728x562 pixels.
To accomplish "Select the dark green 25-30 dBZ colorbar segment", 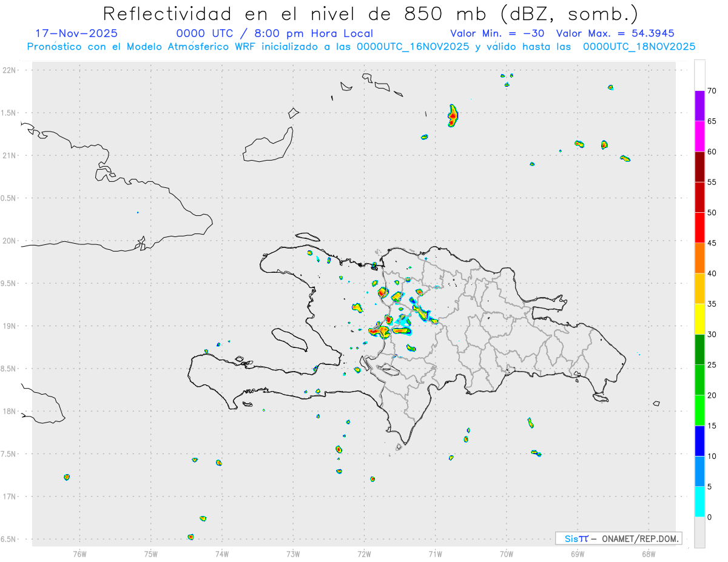I will [699, 350].
